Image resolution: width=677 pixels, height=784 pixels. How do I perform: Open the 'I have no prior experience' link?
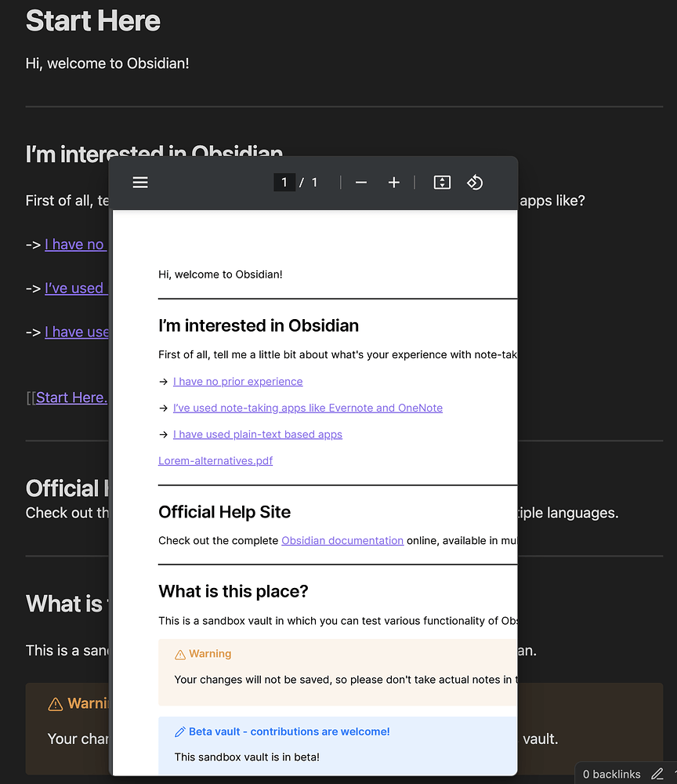(237, 381)
